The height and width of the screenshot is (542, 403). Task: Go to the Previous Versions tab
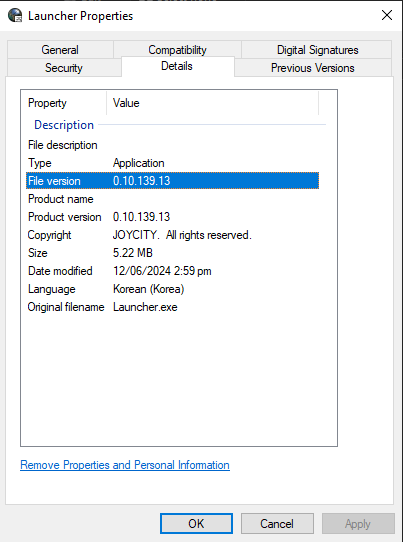tap(313, 68)
